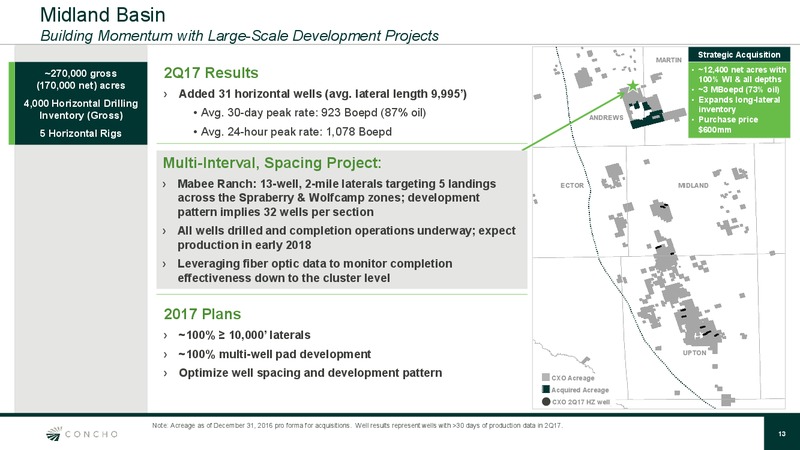Click the '5 Horizontal Rigs' text
The image size is (800, 450).
81,133
